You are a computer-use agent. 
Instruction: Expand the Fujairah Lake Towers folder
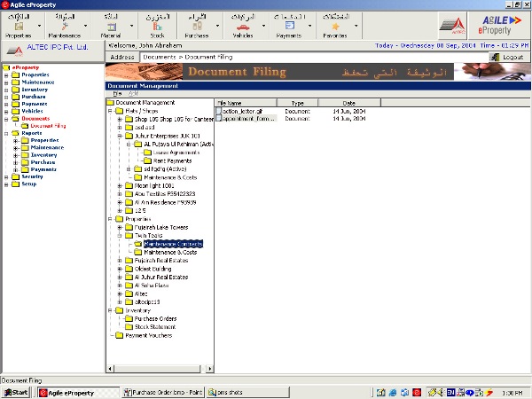point(120,226)
